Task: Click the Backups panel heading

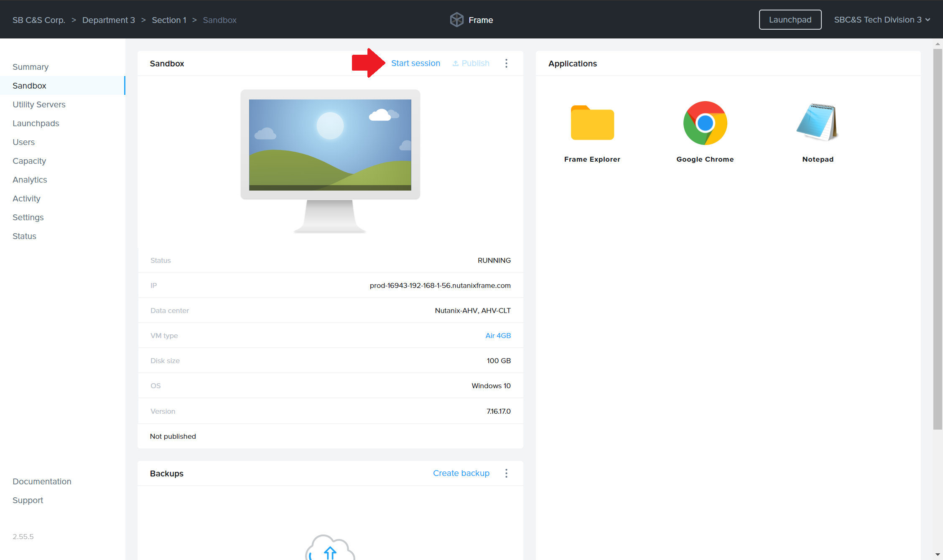Action: [x=167, y=473]
